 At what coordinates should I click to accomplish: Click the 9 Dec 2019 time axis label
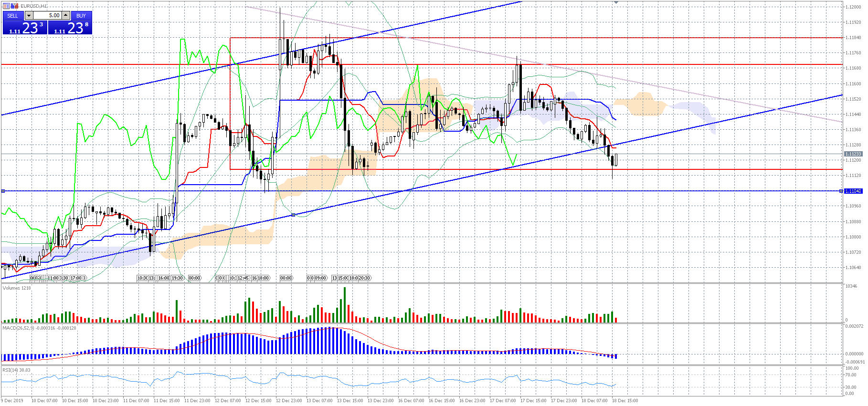(12, 400)
